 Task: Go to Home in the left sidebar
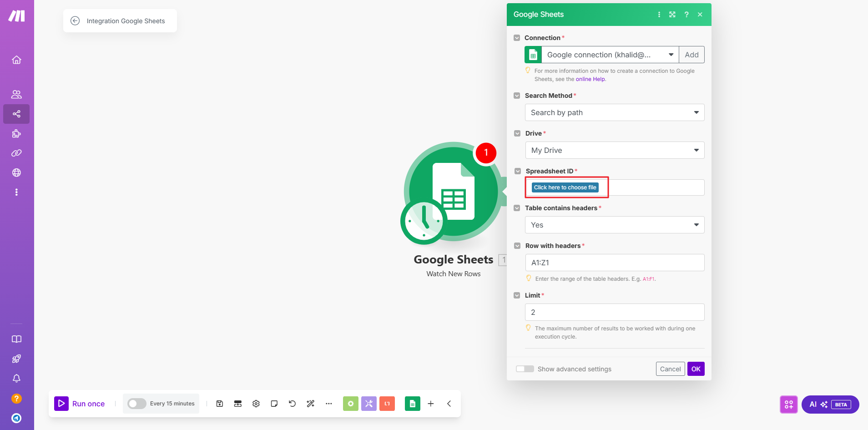[x=16, y=60]
